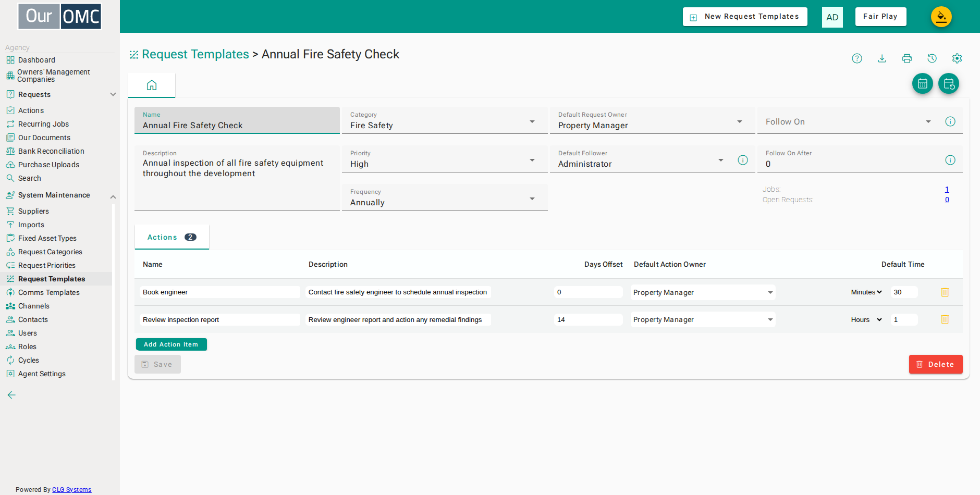Click New Request Templates button
Viewport: 980px width, 495px height.
745,17
